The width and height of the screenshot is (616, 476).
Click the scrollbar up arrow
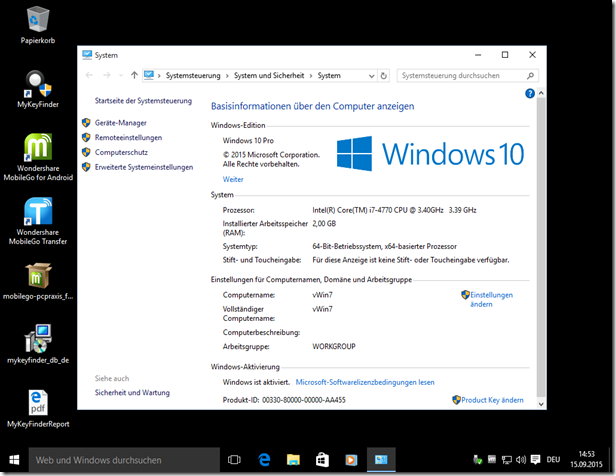(x=541, y=93)
